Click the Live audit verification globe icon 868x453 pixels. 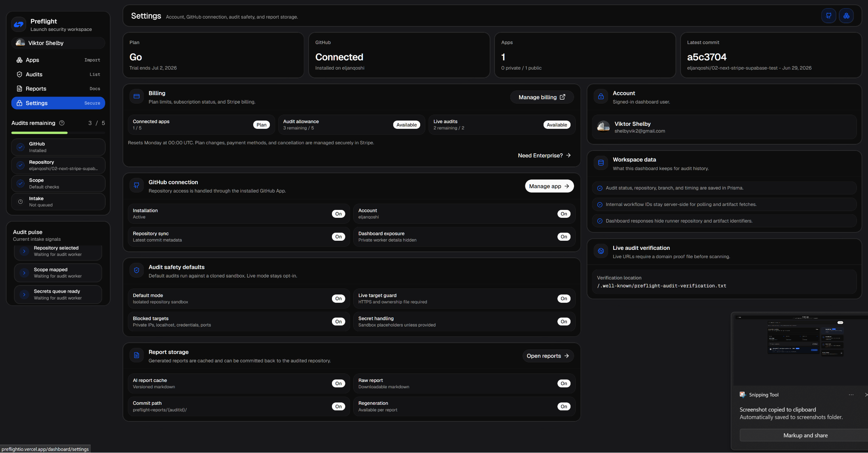click(601, 251)
